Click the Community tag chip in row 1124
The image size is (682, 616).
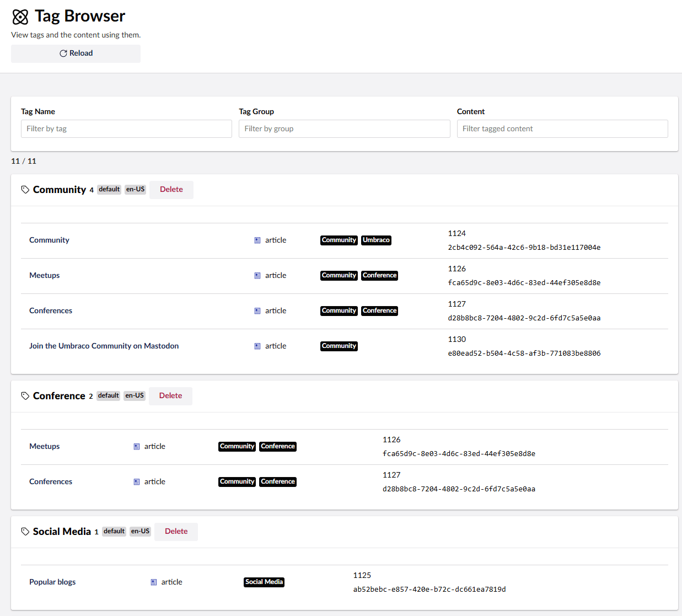click(x=339, y=240)
